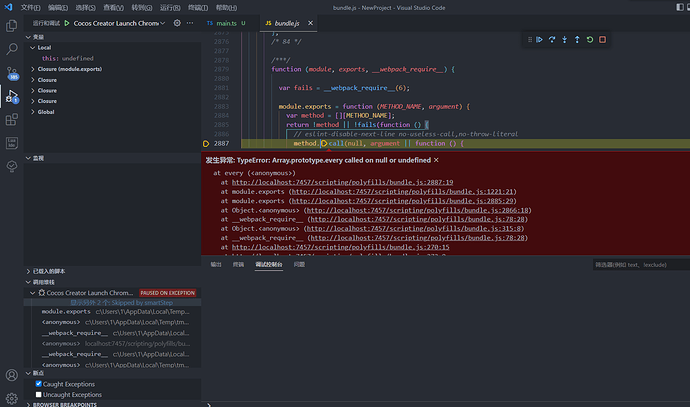Screen dimensions: 690x407
Task: Open the Extensions view in activity bar
Action: click(12, 120)
